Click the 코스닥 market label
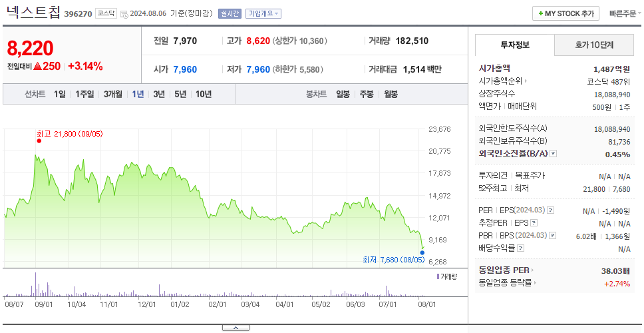This screenshot has width=644, height=333. (x=106, y=13)
